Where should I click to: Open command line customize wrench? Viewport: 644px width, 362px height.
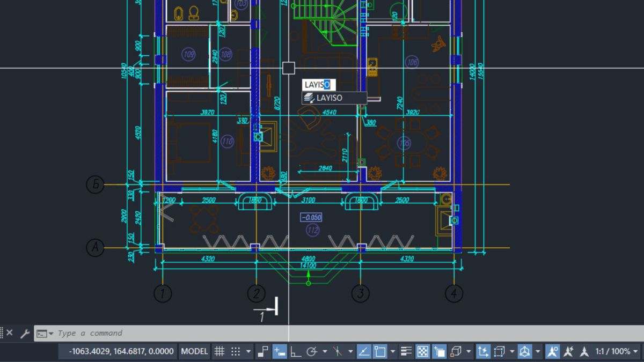[25, 333]
